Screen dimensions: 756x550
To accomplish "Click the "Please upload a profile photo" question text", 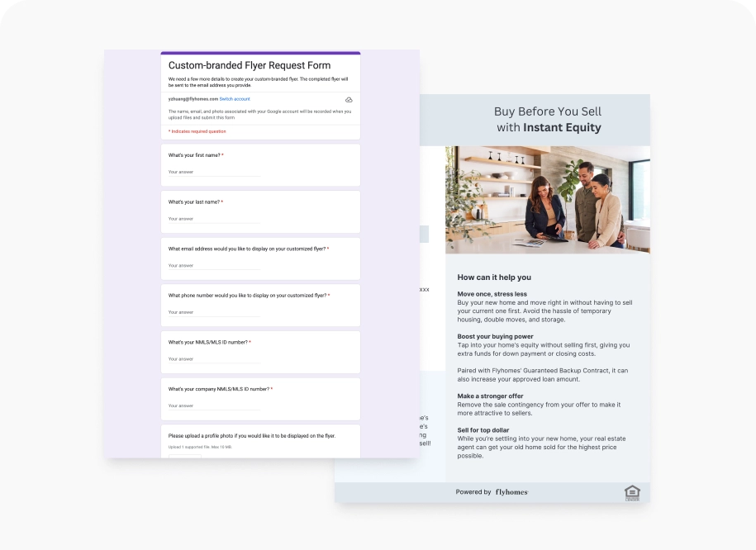I will point(252,436).
